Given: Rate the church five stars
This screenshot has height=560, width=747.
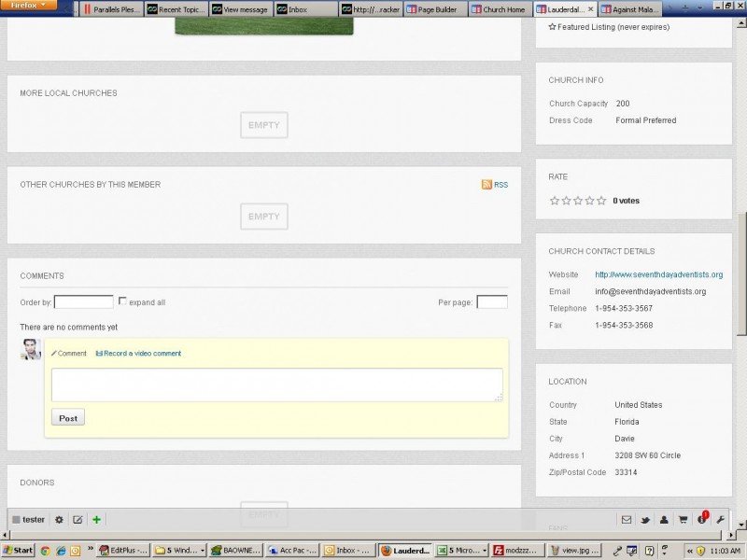Looking at the screenshot, I should [601, 201].
